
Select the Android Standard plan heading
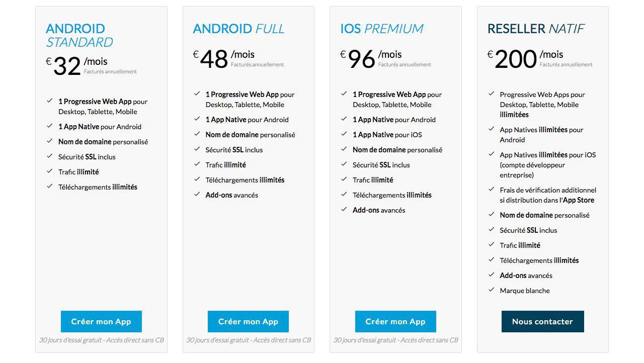tap(79, 35)
